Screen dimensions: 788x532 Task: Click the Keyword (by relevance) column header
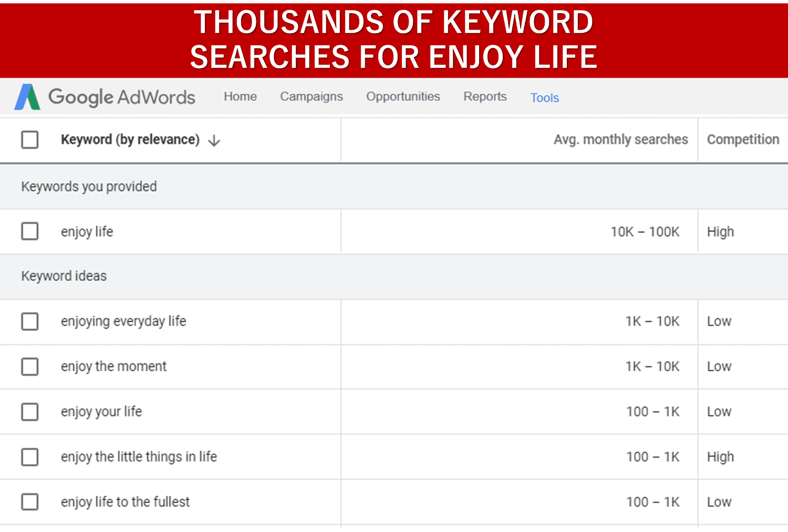pyautogui.click(x=130, y=140)
